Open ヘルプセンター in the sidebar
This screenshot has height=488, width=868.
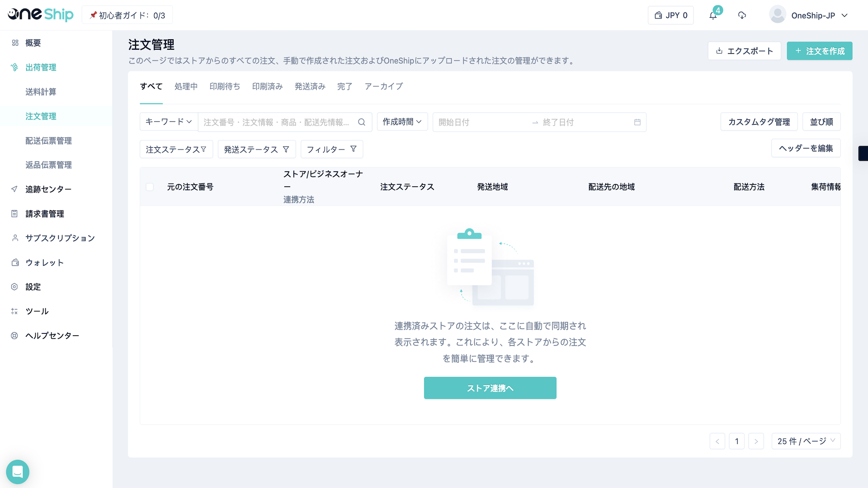click(52, 336)
